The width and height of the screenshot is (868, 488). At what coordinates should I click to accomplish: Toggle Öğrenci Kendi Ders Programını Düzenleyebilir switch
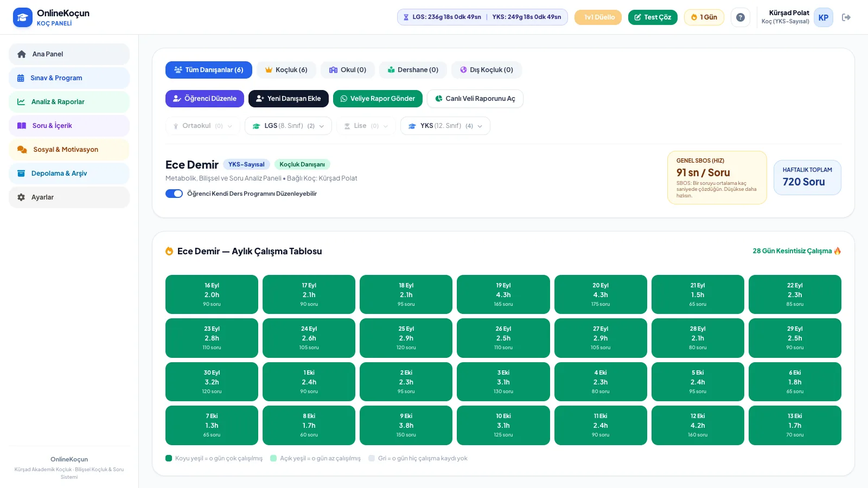(x=174, y=194)
